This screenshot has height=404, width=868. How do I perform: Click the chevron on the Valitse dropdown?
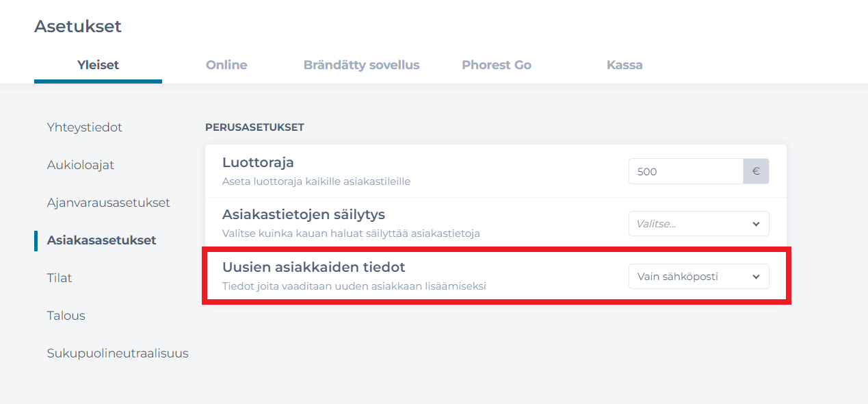pos(755,223)
